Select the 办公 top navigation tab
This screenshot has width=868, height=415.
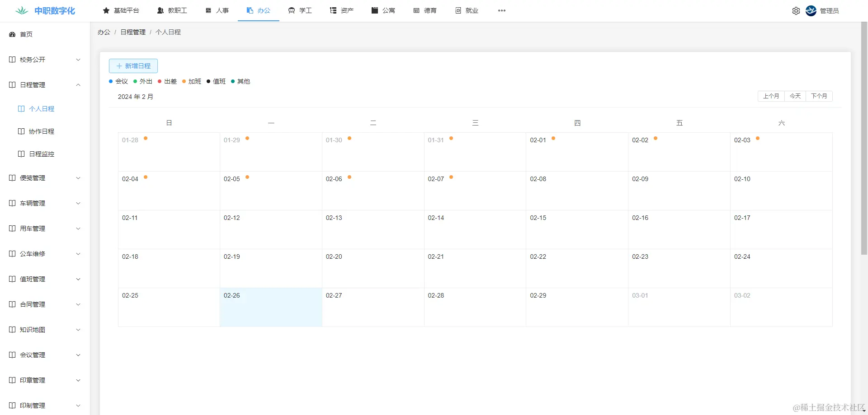[x=259, y=10]
